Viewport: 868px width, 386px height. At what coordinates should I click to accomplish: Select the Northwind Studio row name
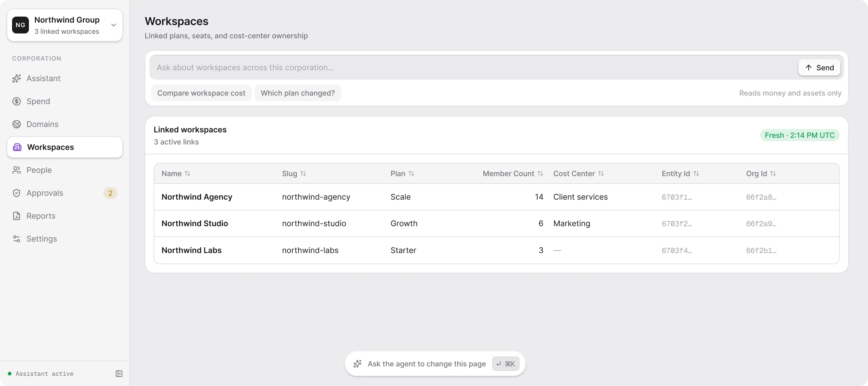tap(195, 223)
